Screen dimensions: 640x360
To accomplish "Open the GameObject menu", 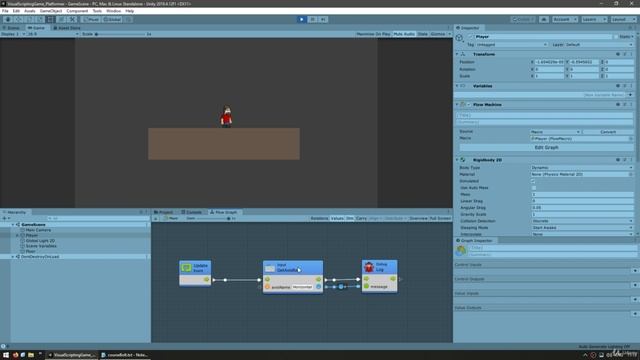I will pos(51,11).
